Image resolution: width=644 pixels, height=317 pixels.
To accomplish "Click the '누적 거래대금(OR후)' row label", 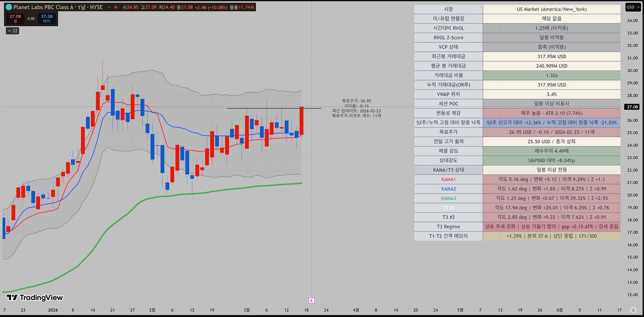I will click(x=448, y=85).
